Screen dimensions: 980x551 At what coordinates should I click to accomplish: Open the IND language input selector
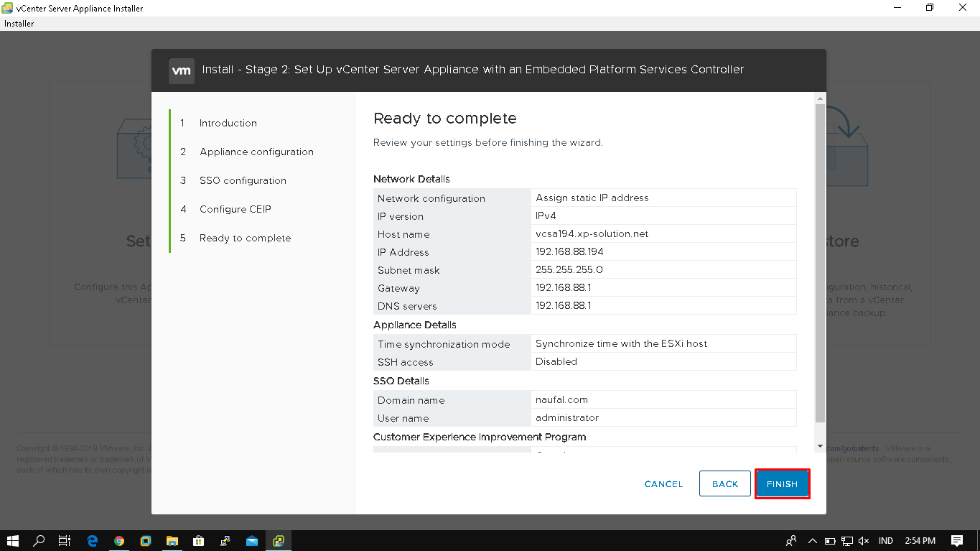pos(885,540)
